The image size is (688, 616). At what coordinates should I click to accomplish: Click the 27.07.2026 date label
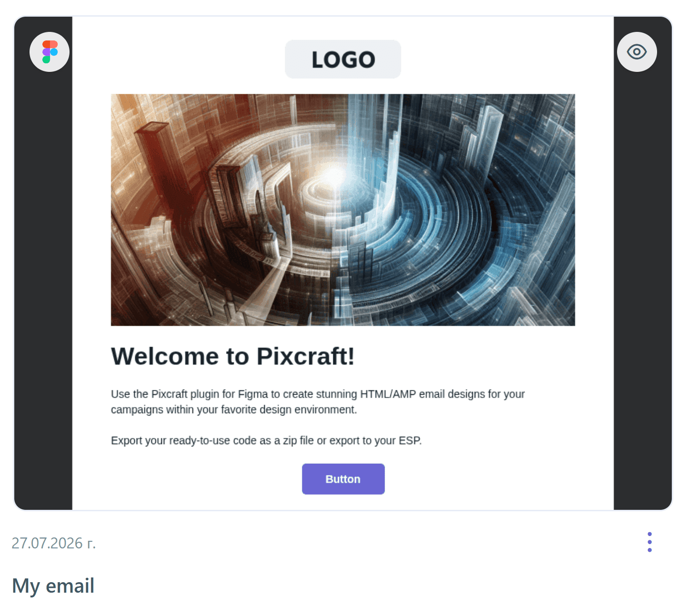coord(54,543)
